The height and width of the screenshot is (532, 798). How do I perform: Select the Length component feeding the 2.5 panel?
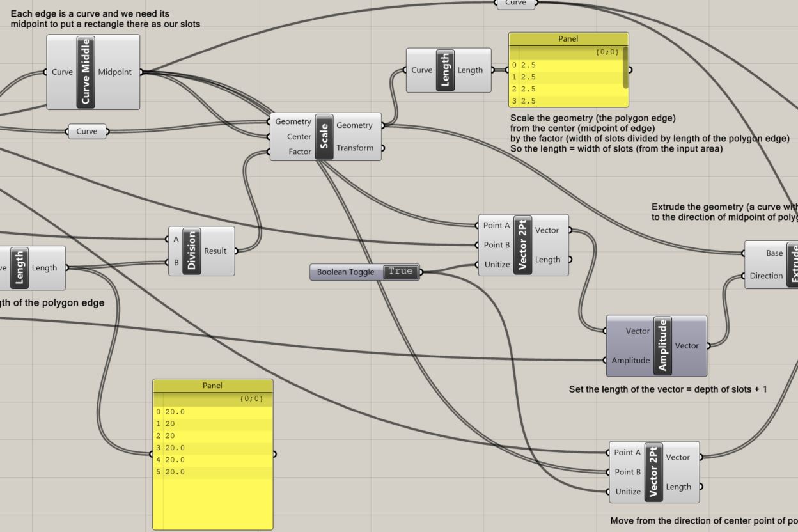(x=446, y=70)
